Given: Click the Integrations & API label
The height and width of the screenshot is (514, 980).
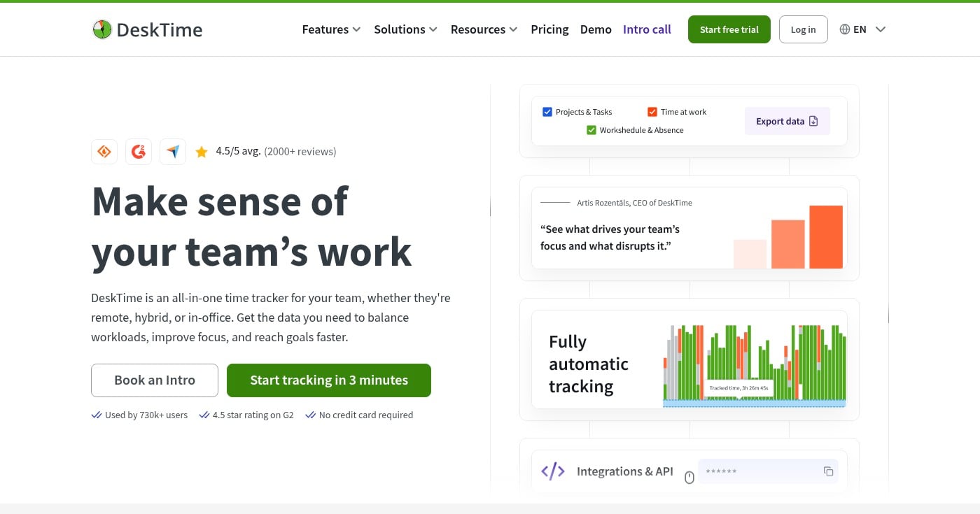Looking at the screenshot, I should [x=625, y=471].
